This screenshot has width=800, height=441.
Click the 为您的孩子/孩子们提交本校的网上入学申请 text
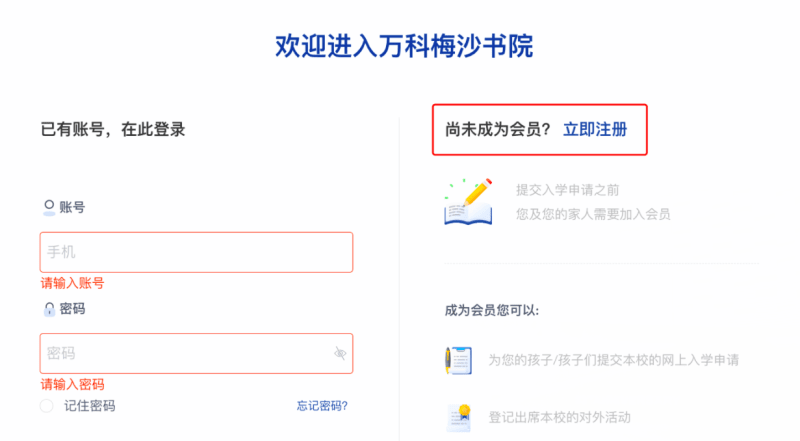[x=614, y=360]
